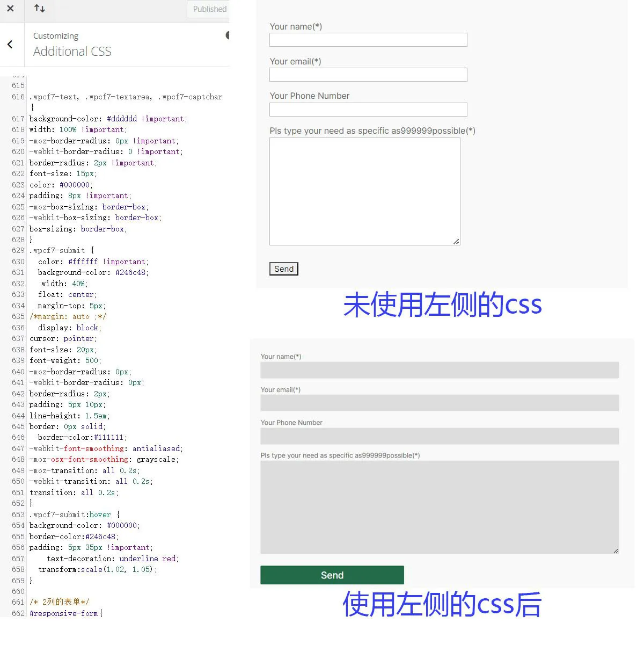Open the dark help icon near Additional CSS

pos(228,35)
